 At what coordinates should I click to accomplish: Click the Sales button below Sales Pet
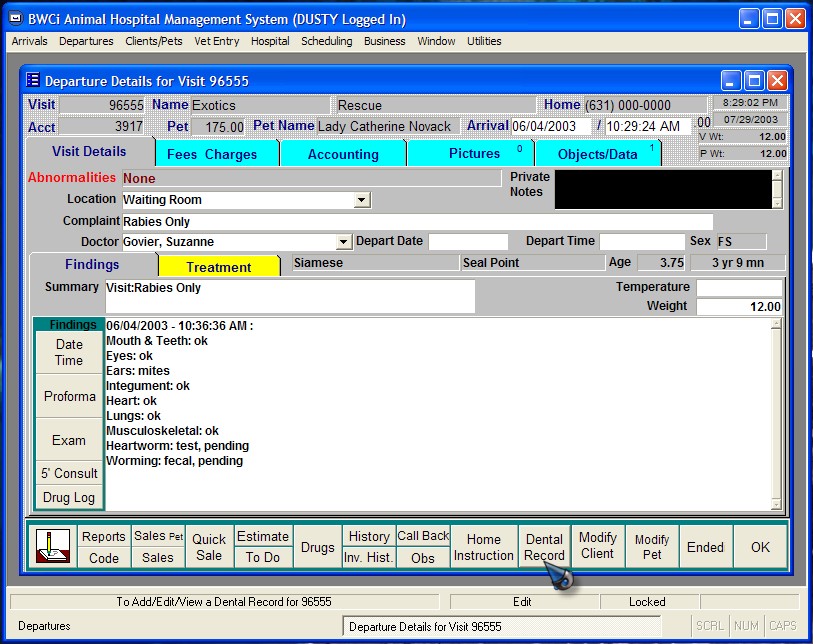pyautogui.click(x=158, y=558)
